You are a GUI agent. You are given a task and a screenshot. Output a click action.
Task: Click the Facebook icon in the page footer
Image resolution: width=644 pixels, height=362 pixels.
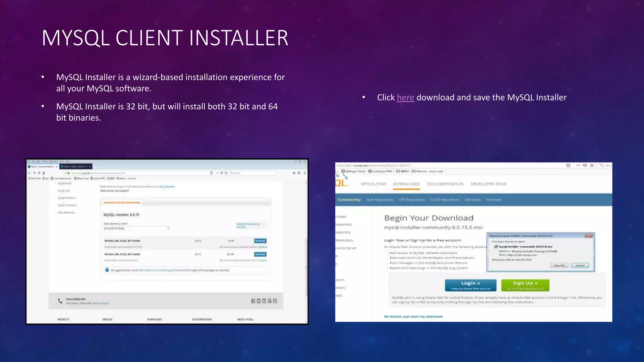click(x=253, y=301)
